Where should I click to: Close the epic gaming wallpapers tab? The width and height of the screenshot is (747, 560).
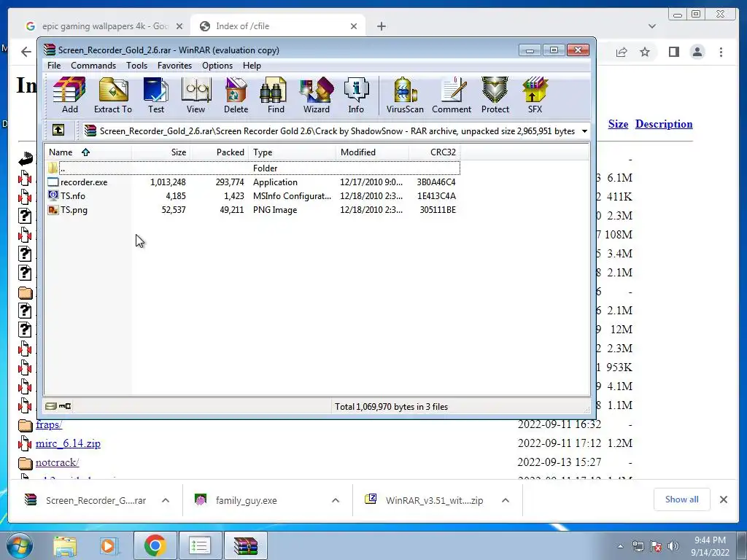[x=179, y=26]
